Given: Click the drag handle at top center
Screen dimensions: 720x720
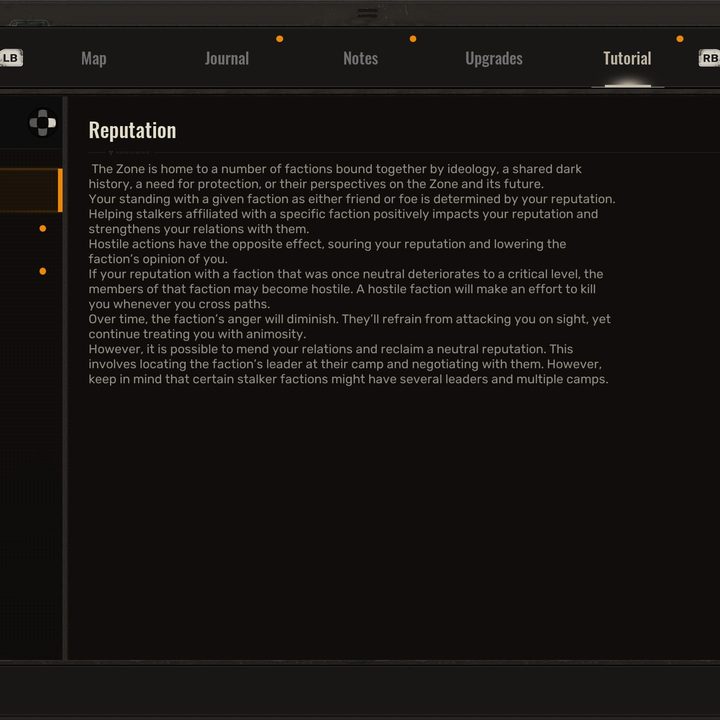Looking at the screenshot, I should (x=367, y=13).
